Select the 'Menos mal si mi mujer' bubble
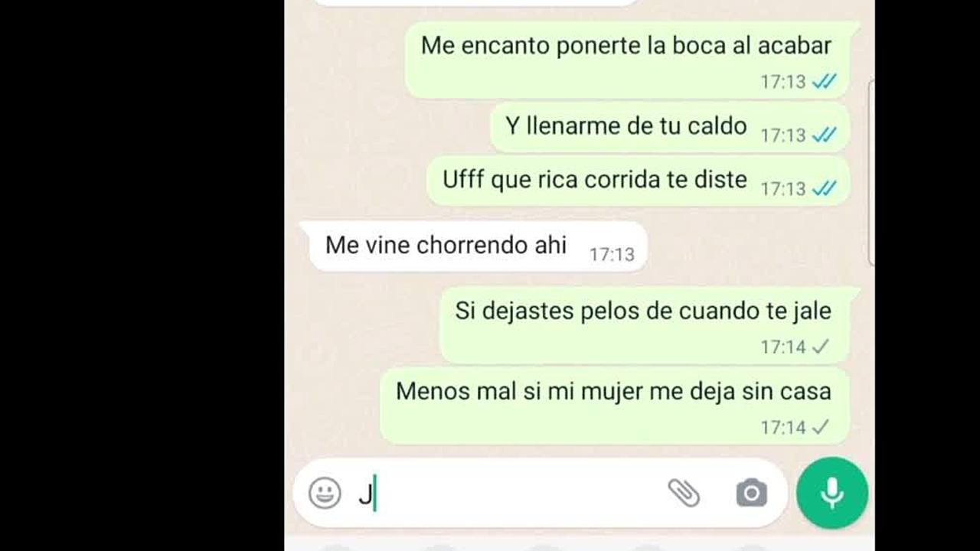980x551 pixels. pos(615,406)
